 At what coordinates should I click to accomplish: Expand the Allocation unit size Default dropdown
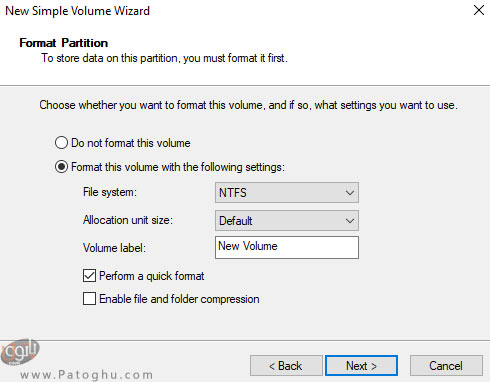pos(287,220)
